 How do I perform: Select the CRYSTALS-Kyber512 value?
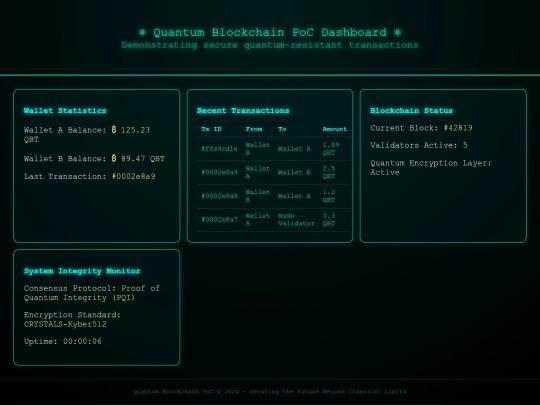point(65,324)
